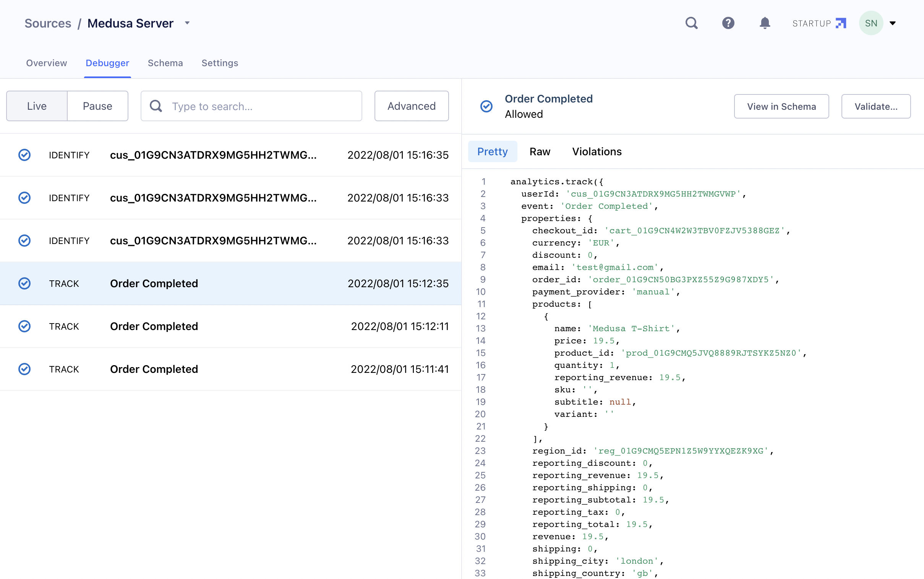The height and width of the screenshot is (579, 924).
Task: Open the notifications bell
Action: 764,23
